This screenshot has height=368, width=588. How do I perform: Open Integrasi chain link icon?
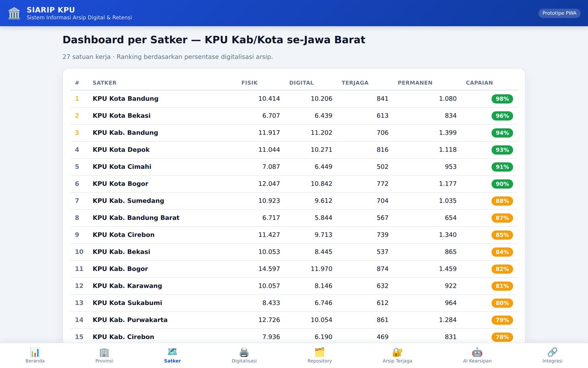[552, 352]
